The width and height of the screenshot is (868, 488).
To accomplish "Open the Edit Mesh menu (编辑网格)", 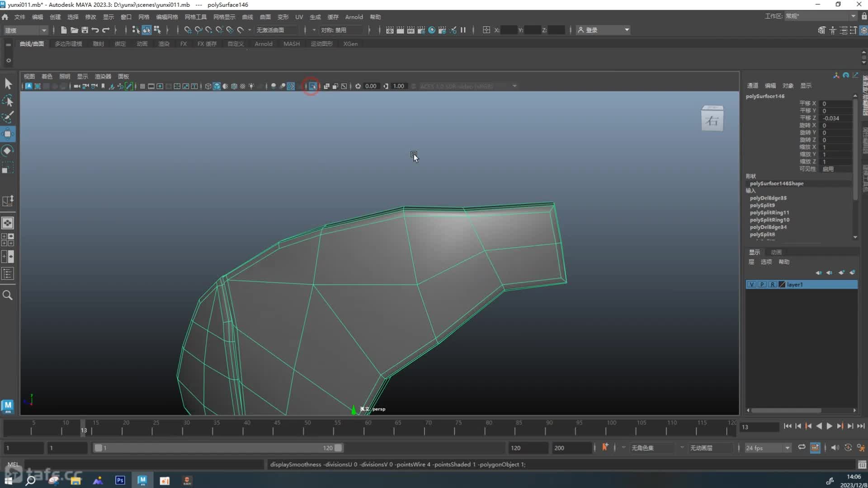I will tap(167, 17).
